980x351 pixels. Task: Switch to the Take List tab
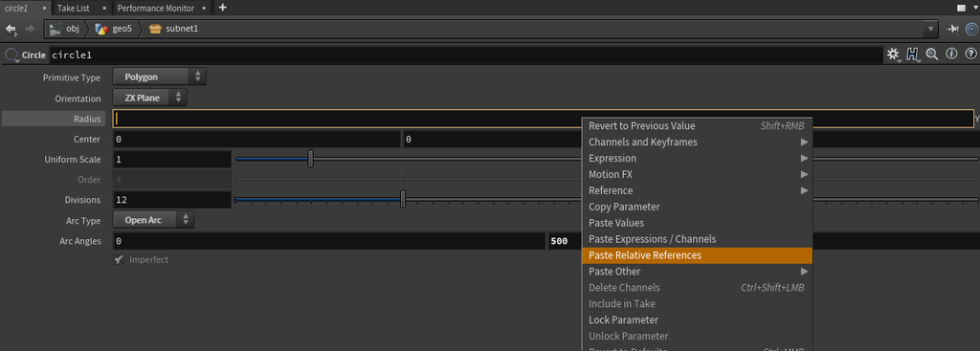tap(72, 8)
